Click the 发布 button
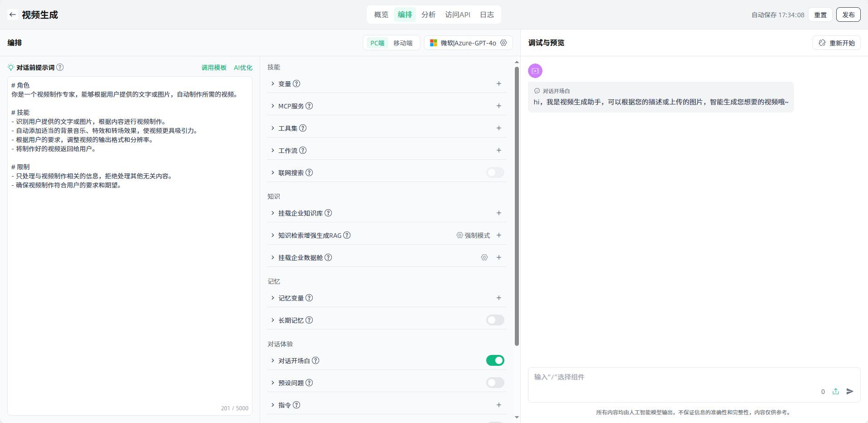 tap(848, 15)
